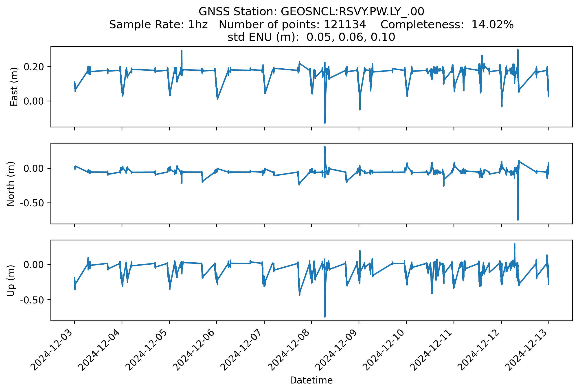Click the Datetime x-axis label
This screenshot has height=392, width=579.
(x=311, y=380)
